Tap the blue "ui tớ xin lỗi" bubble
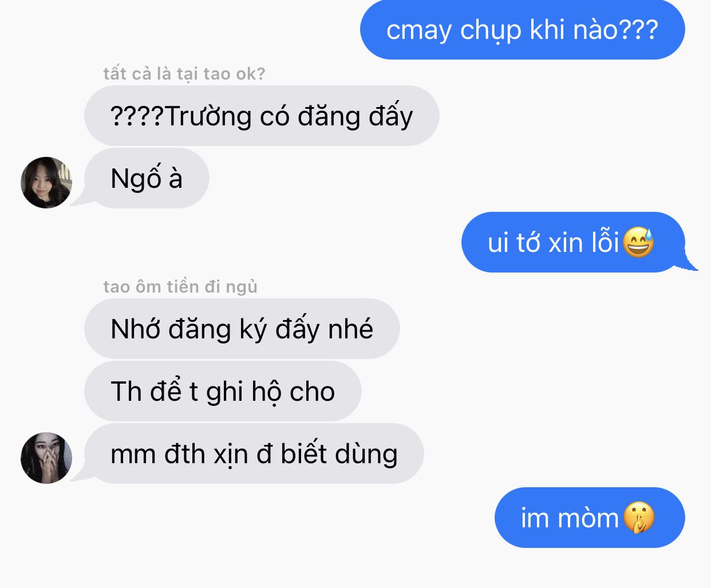The height and width of the screenshot is (588, 711). click(x=573, y=242)
